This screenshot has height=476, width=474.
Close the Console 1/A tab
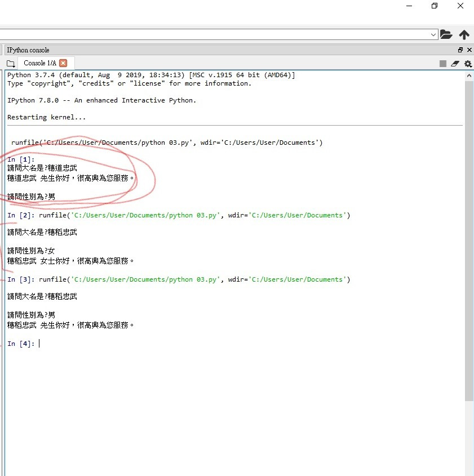coord(63,63)
